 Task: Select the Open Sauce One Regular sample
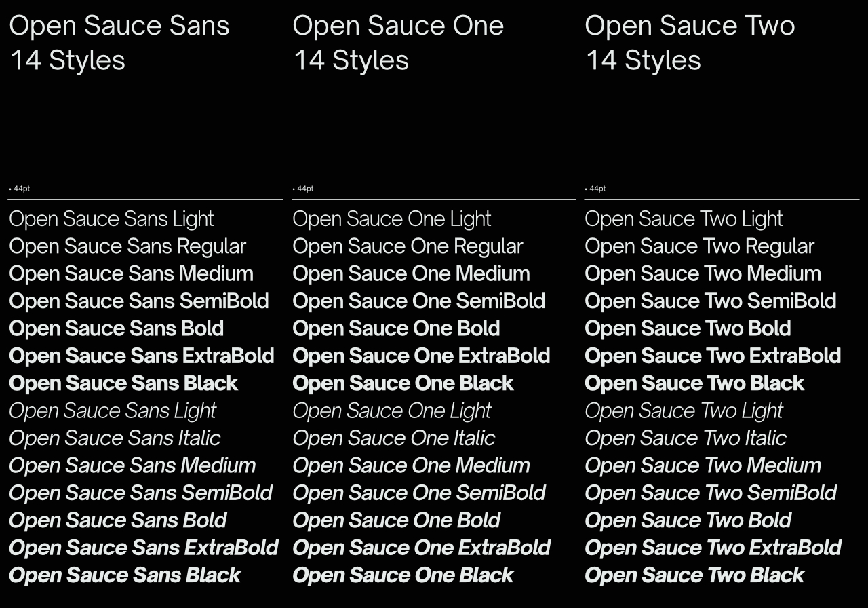pyautogui.click(x=408, y=246)
